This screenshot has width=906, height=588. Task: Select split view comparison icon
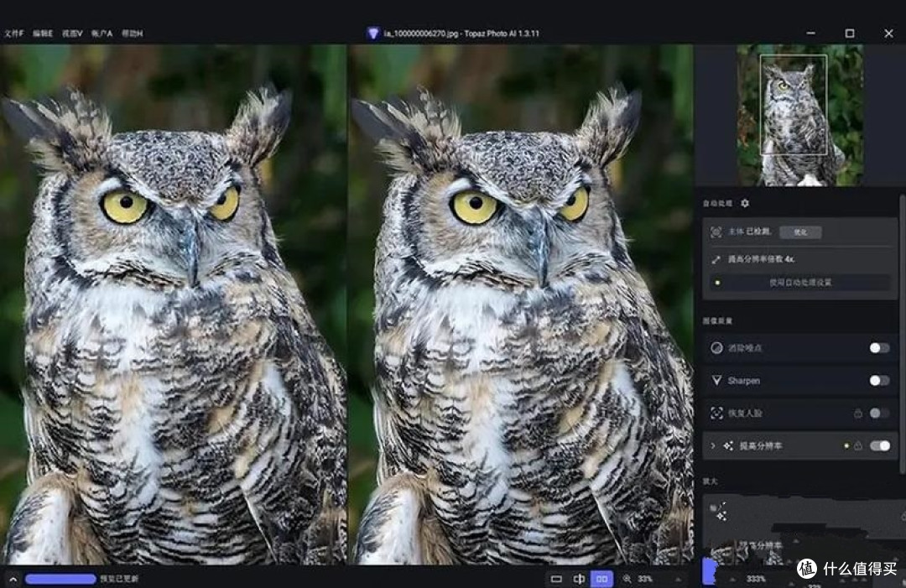(x=579, y=579)
